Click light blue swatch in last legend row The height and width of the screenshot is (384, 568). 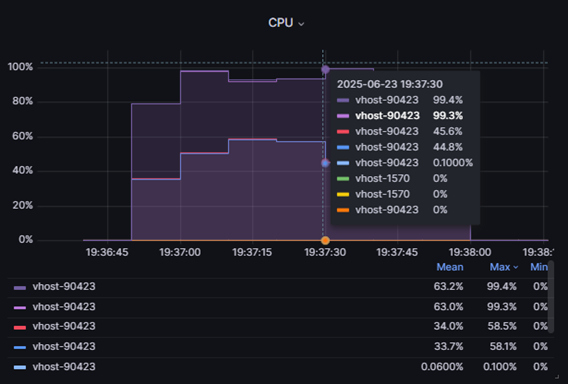[20, 367]
